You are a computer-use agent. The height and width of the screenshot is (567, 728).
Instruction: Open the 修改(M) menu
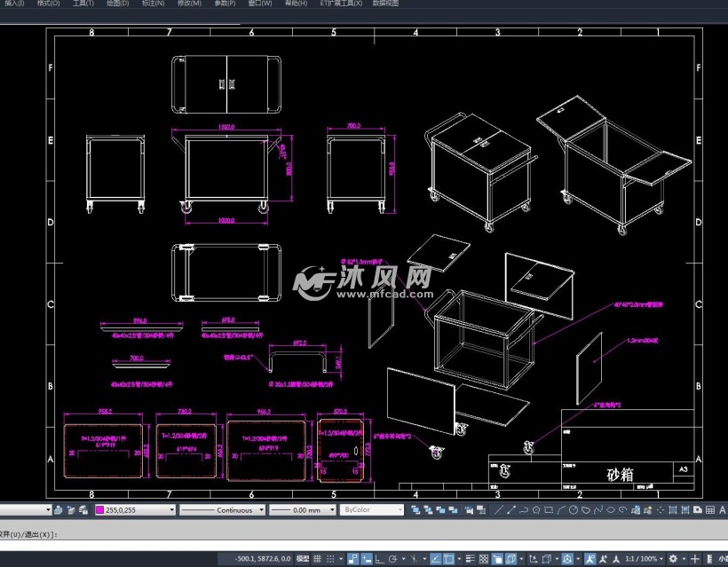pyautogui.click(x=188, y=4)
